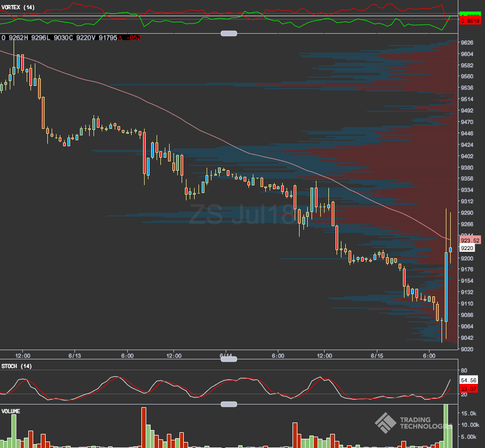Grab the divider handle below Vortex panel

click(229, 33)
